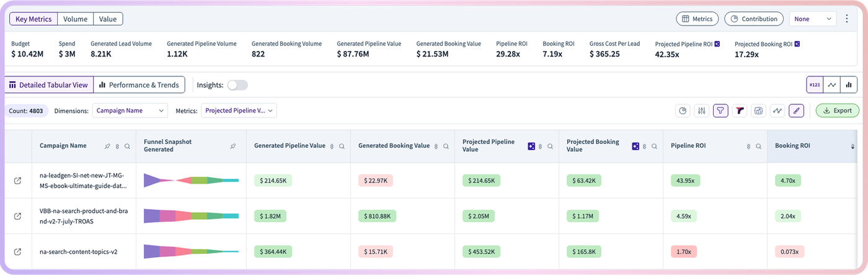
Task: Open the Performance & Trends tab
Action: (139, 85)
